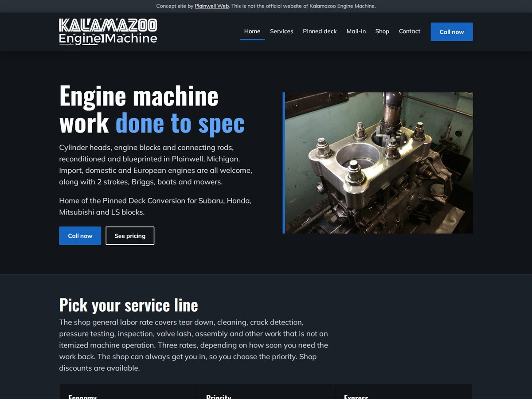This screenshot has height=399, width=532.
Task: Click the engine block machining photo
Action: (x=378, y=163)
